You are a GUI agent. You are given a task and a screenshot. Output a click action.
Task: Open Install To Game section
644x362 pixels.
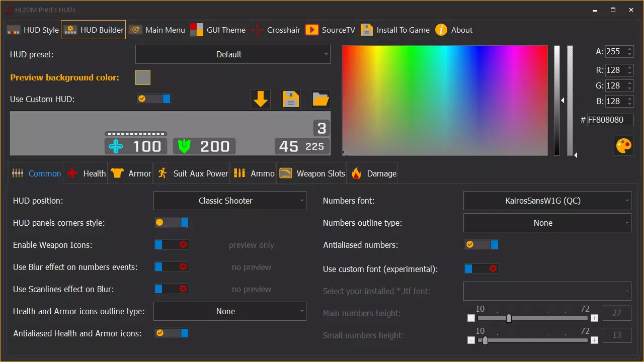click(x=395, y=30)
